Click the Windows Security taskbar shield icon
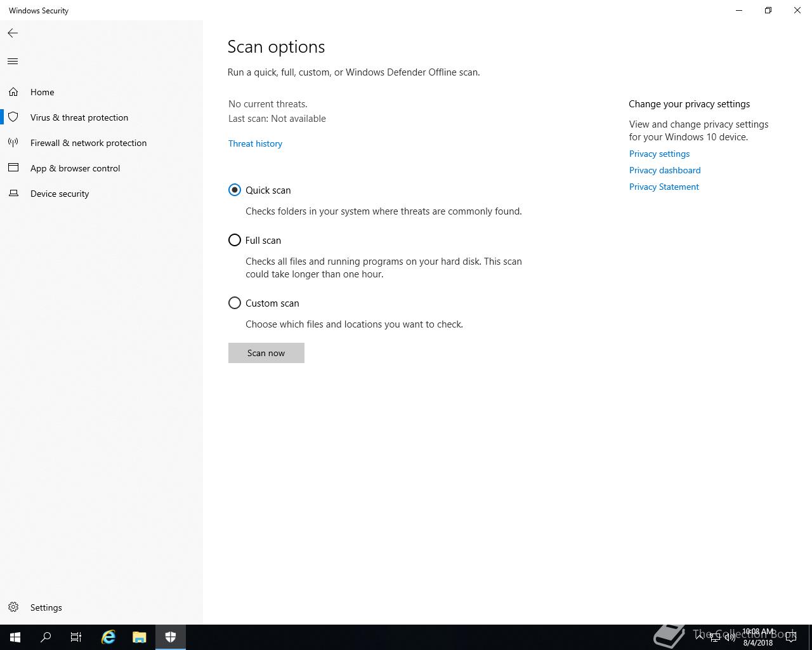The height and width of the screenshot is (650, 812). click(x=170, y=637)
